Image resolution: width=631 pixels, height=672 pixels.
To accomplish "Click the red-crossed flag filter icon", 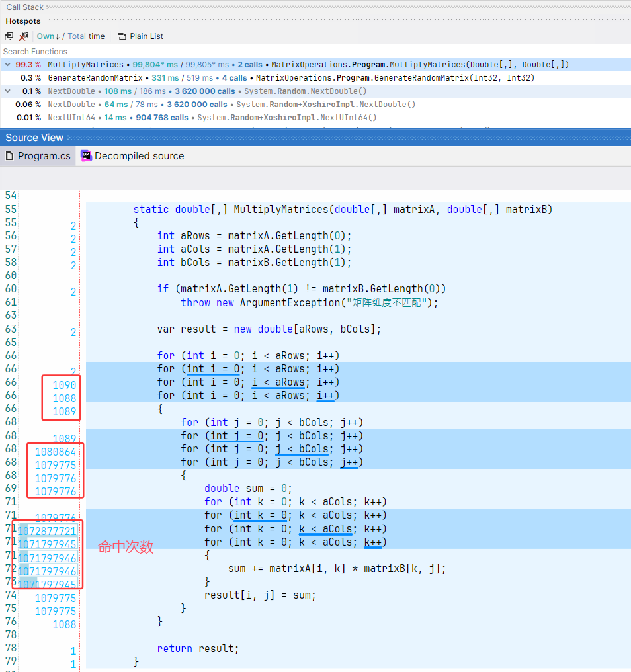I will (x=24, y=36).
